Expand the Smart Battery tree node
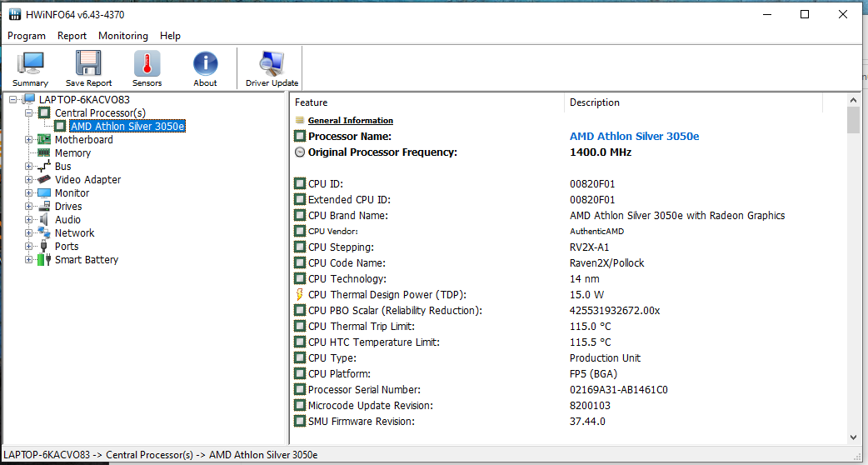This screenshot has height=465, width=868. tap(29, 259)
